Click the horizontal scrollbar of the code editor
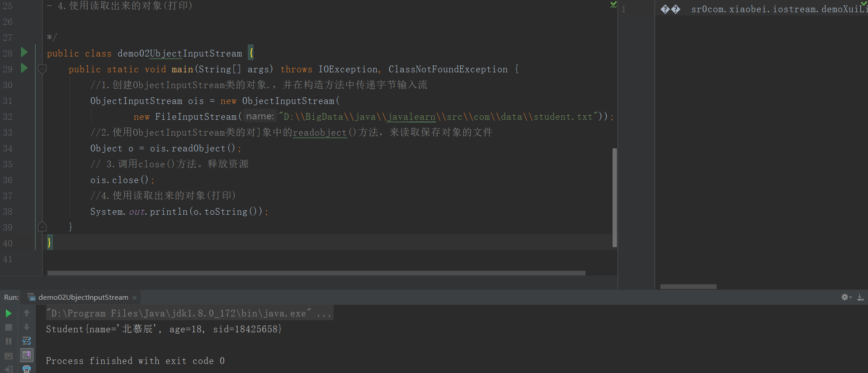Screen dimensions: 868x373 [x=316, y=273]
